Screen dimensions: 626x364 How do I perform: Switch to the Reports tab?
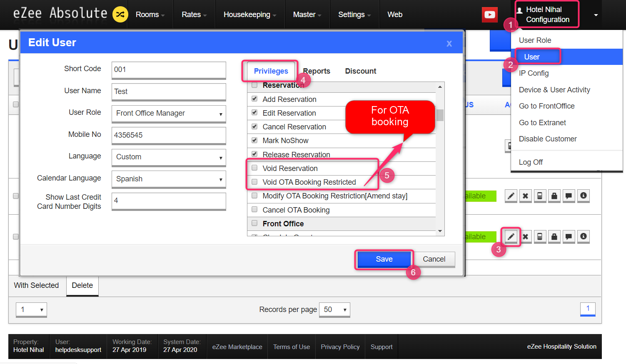[317, 71]
